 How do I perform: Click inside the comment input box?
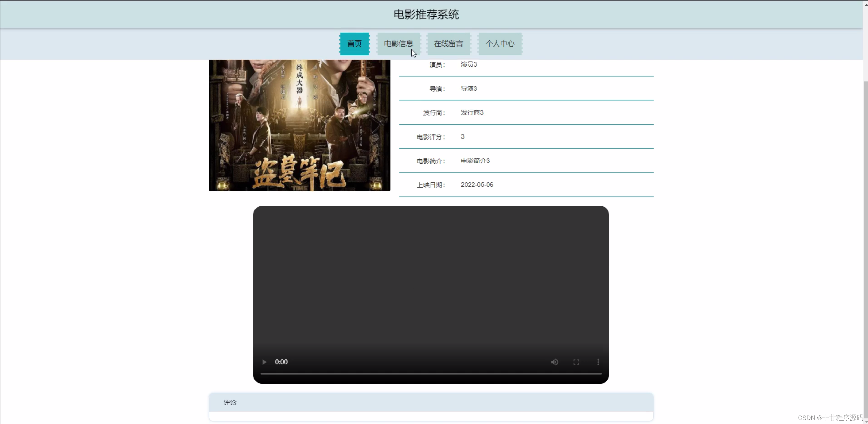click(431, 418)
